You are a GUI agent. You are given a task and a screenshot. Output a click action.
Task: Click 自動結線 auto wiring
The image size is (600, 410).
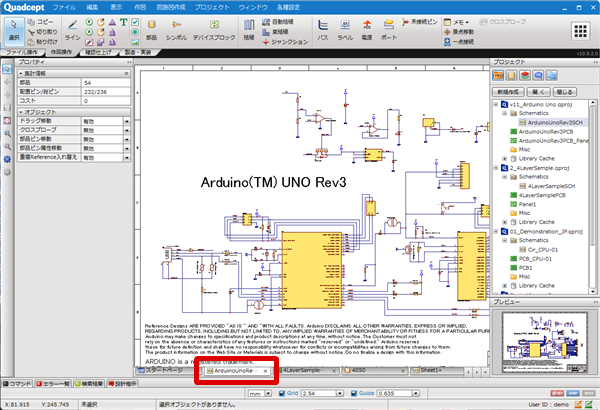[x=278, y=22]
